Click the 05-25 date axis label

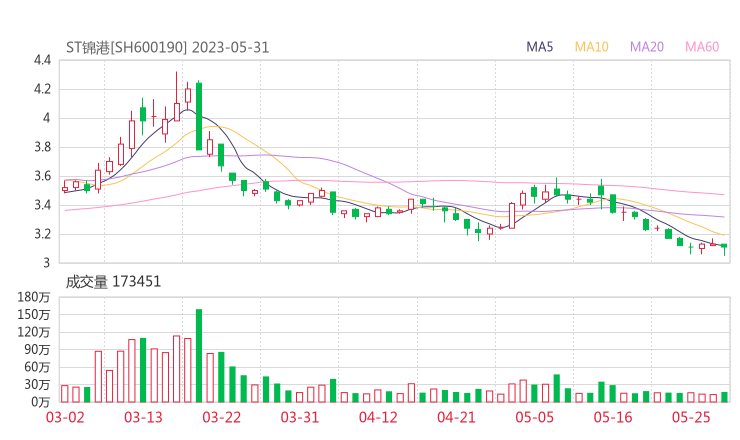(x=691, y=417)
